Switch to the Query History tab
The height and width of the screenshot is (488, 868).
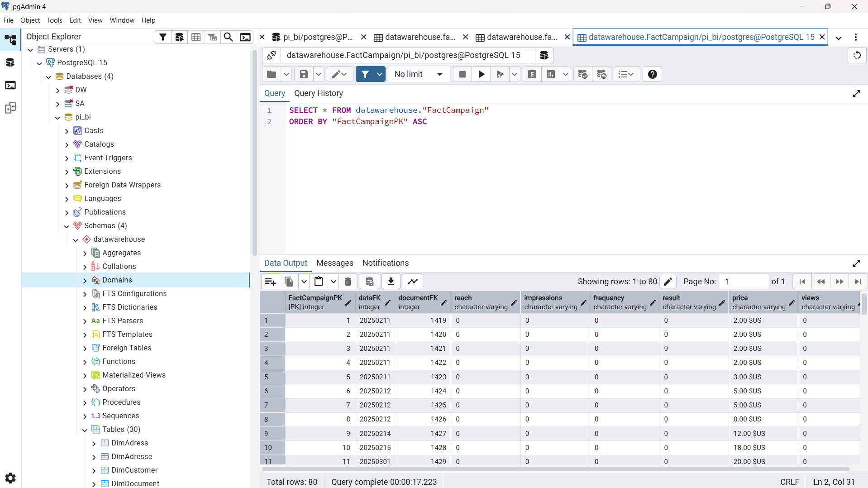[319, 93]
